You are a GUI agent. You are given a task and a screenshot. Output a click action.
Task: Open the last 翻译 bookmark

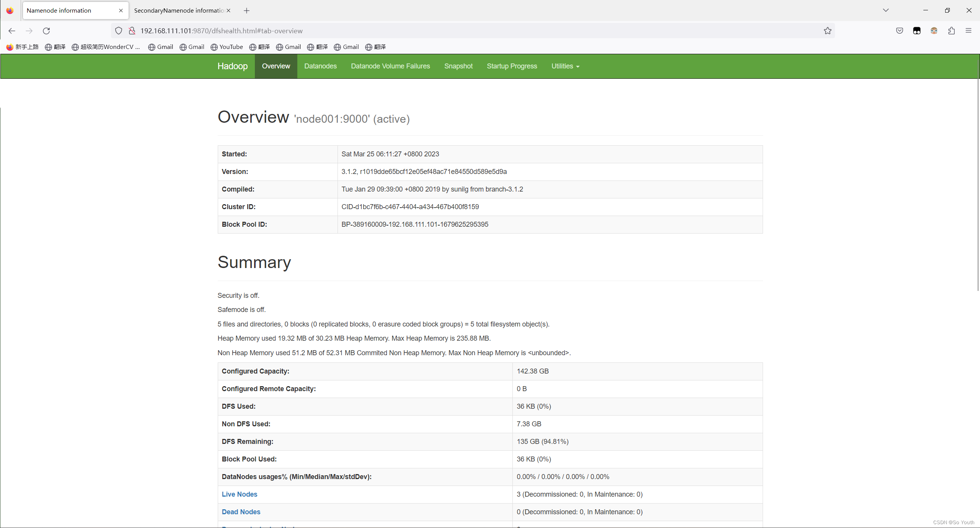point(375,47)
